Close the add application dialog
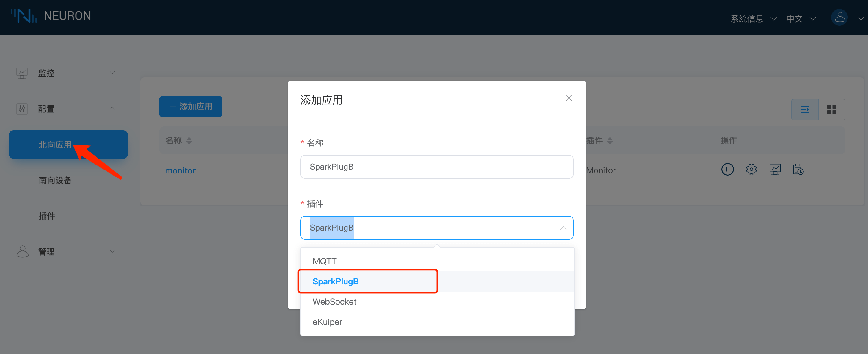Screen dimensions: 868x354 (x=569, y=98)
